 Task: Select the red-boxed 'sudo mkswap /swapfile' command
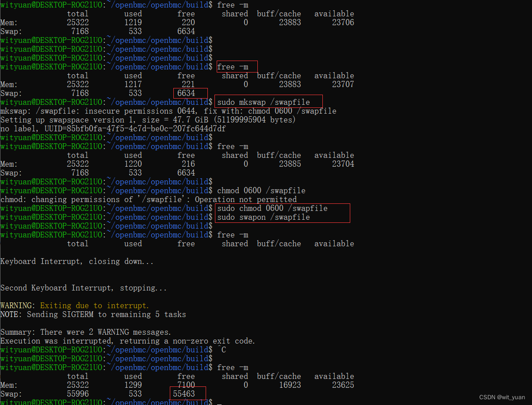tap(268, 102)
